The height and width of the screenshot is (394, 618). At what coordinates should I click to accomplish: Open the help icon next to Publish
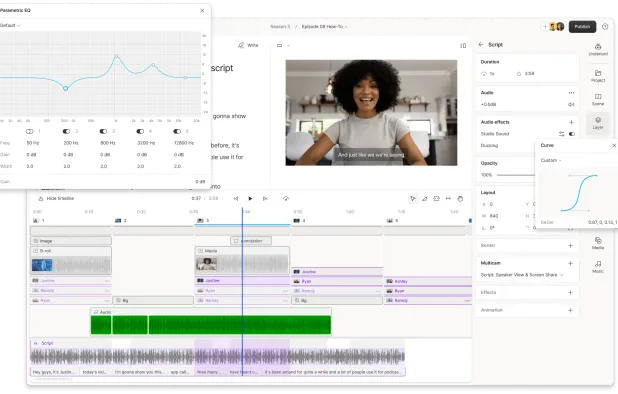(x=605, y=26)
